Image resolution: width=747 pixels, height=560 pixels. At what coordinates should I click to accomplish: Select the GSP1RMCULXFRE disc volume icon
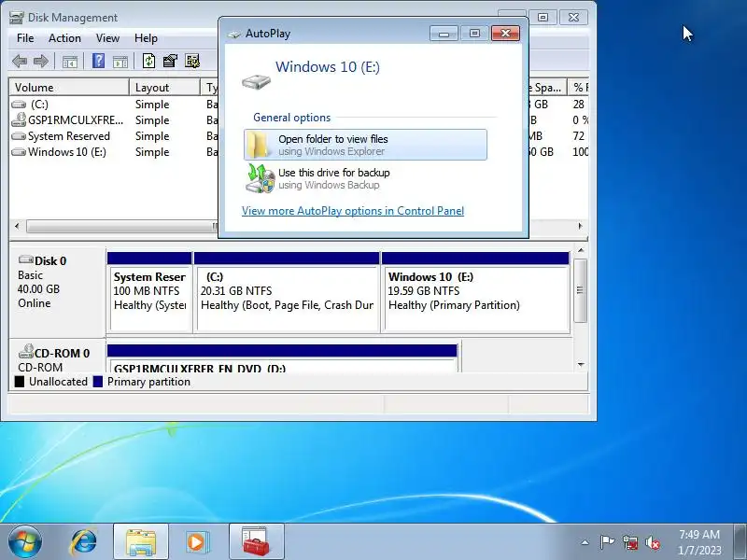click(x=19, y=119)
